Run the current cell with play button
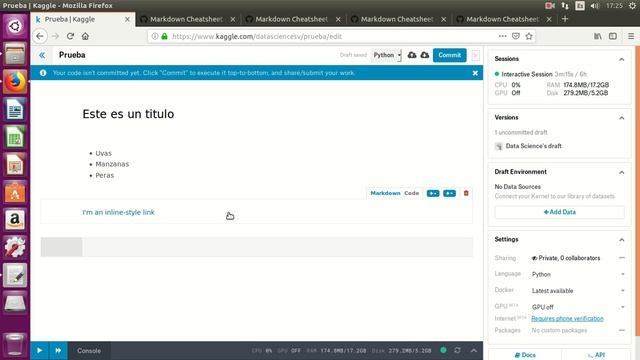The width and height of the screenshot is (640, 360). coord(40,351)
